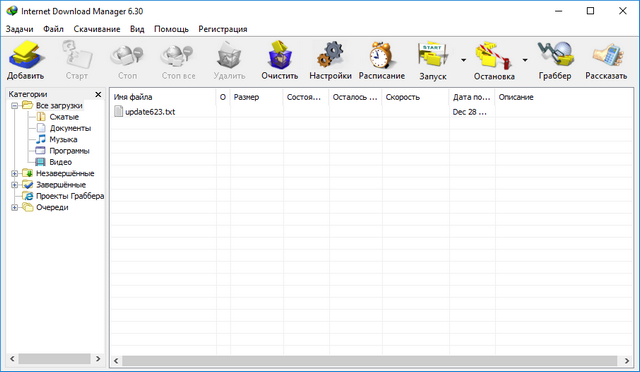
Task: Click the О column header
Action: pyautogui.click(x=223, y=97)
